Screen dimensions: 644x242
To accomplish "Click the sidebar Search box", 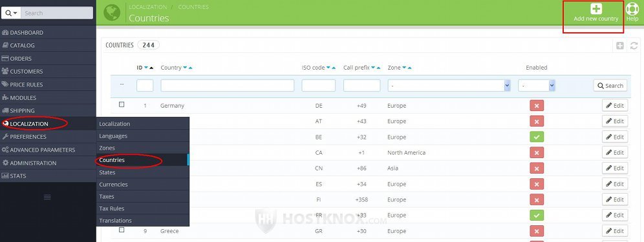I will (x=57, y=13).
